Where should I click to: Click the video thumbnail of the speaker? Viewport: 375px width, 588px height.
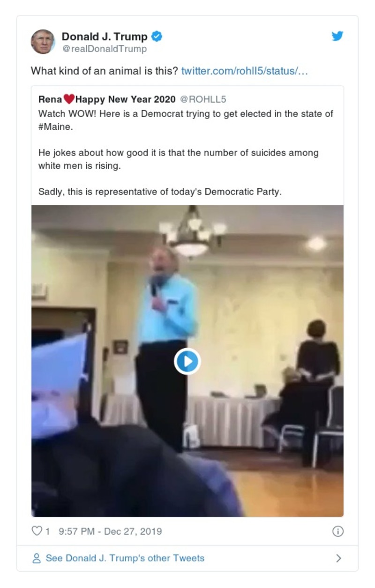pos(187,361)
